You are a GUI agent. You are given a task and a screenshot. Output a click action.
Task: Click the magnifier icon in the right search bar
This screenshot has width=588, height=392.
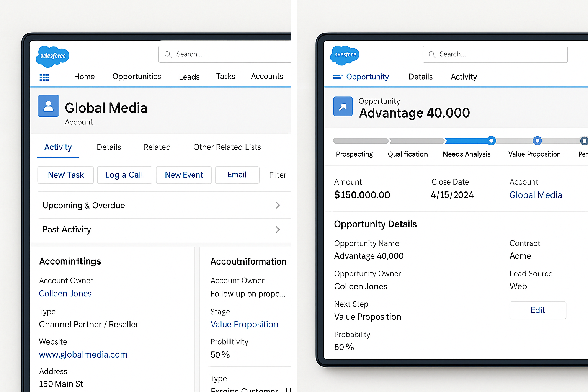432,54
